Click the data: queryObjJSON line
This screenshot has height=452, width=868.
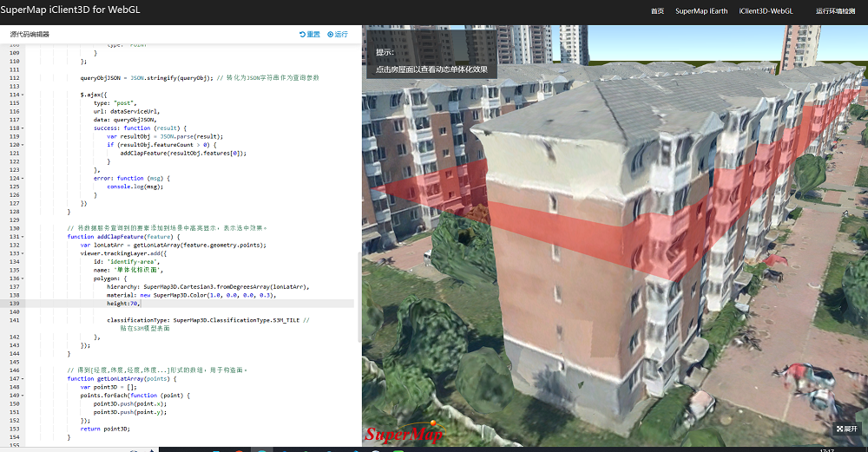tap(125, 120)
